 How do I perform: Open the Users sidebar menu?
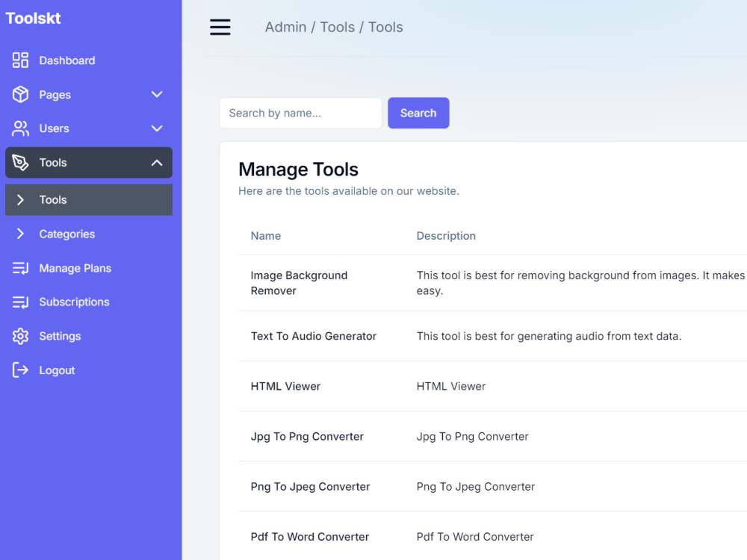[89, 128]
